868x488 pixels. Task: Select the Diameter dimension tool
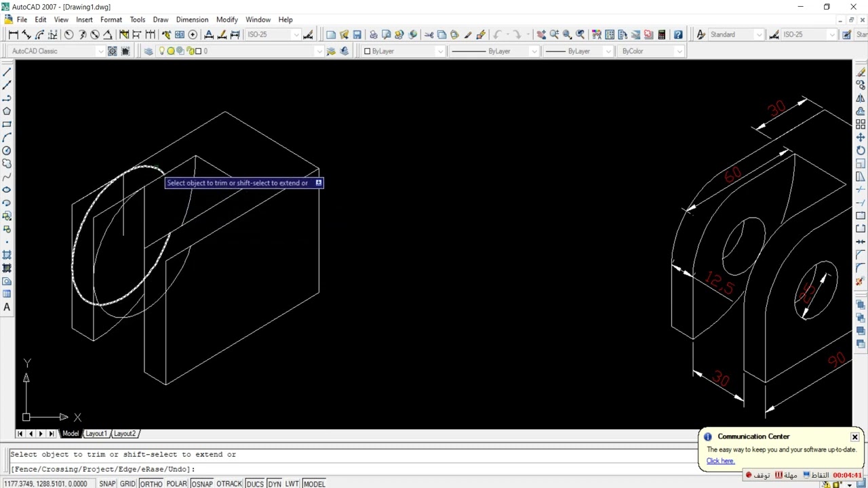coord(95,35)
